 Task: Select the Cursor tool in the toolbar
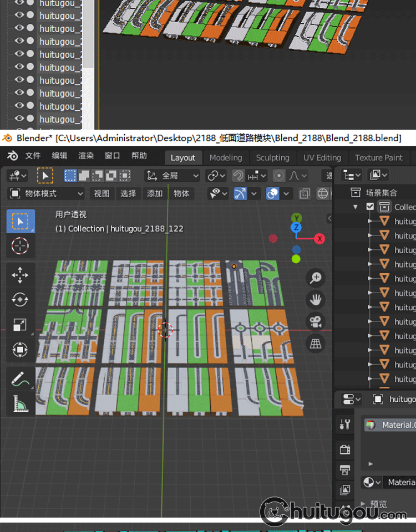20,245
